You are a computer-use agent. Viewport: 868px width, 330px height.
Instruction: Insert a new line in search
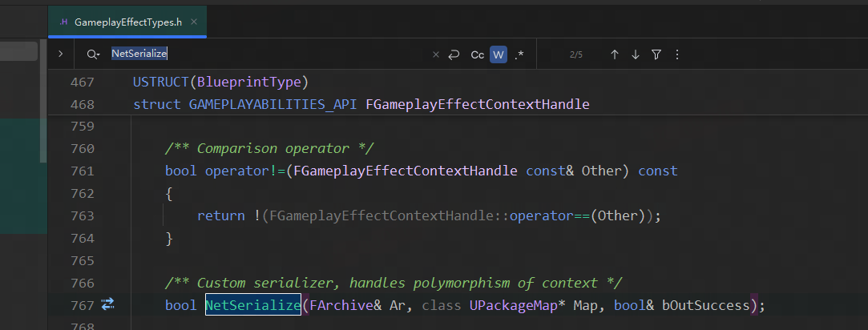tap(454, 54)
